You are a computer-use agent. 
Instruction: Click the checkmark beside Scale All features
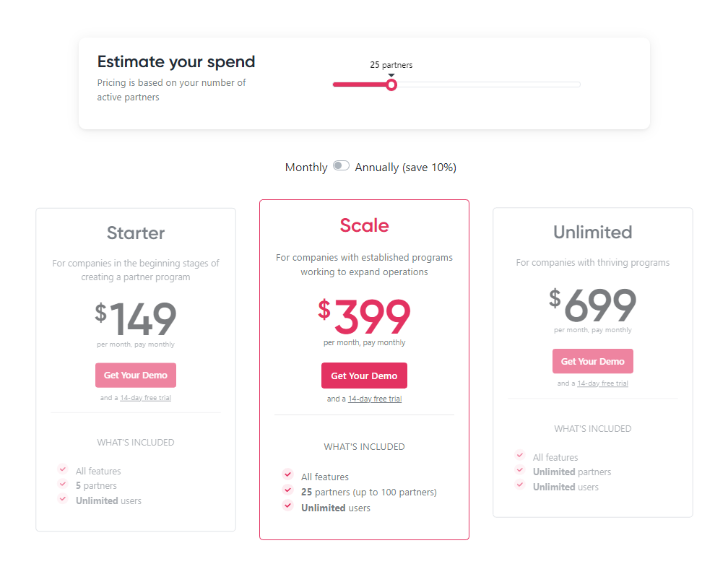pyautogui.click(x=288, y=474)
